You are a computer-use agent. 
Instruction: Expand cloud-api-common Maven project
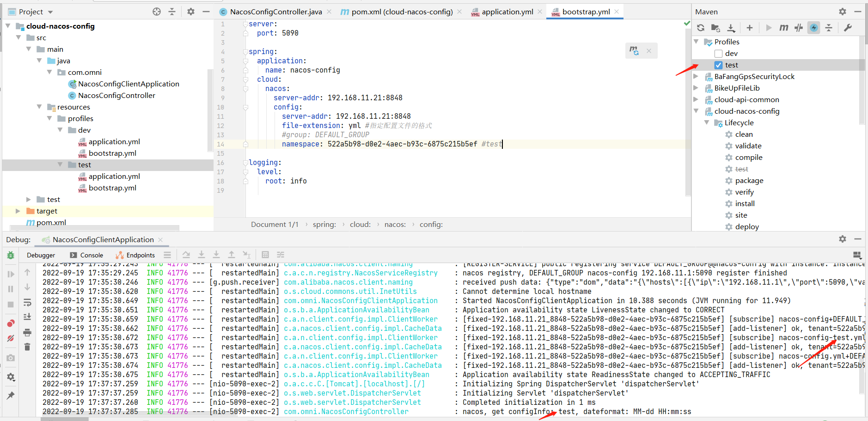[x=697, y=100]
